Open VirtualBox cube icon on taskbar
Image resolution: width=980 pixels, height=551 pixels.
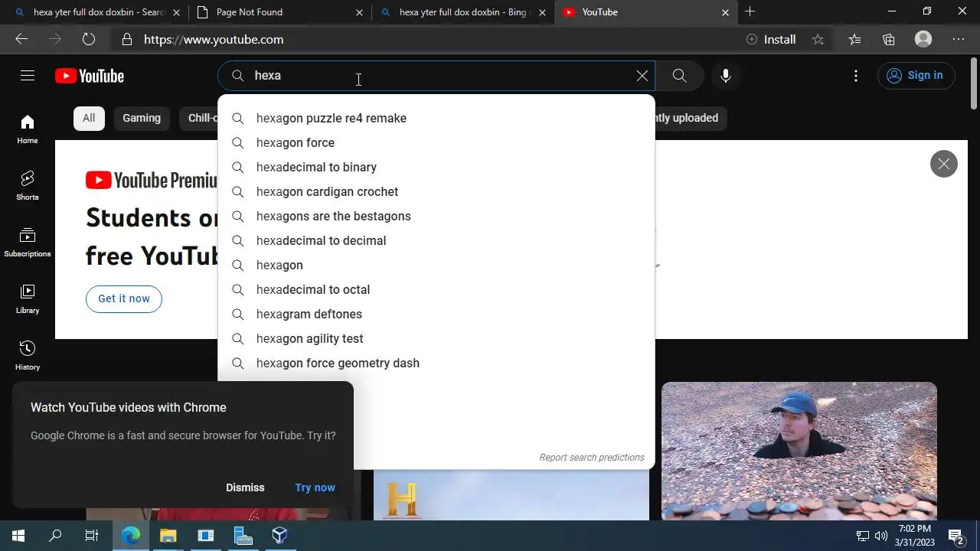(x=279, y=536)
